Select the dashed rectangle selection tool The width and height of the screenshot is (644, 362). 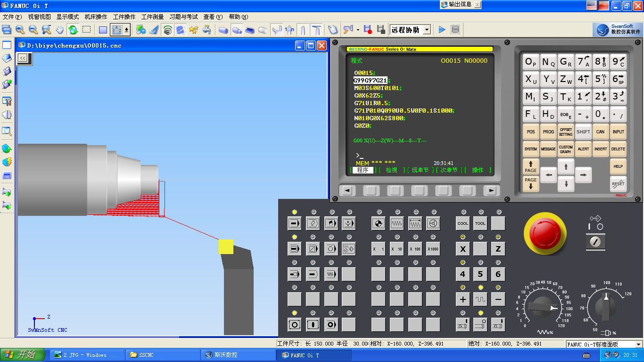click(x=86, y=30)
